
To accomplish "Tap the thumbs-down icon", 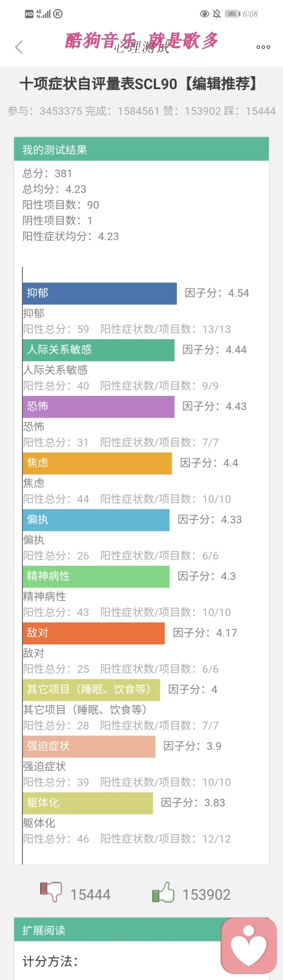I will tap(51, 892).
